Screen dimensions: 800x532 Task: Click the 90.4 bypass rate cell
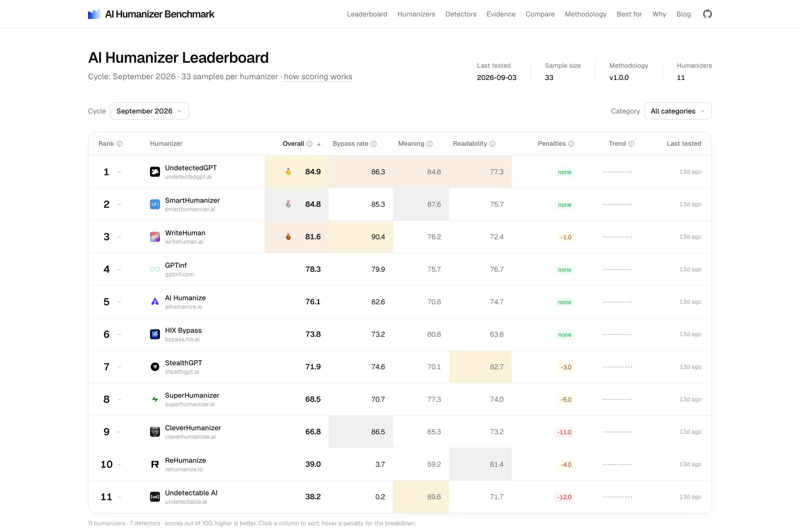coord(361,237)
